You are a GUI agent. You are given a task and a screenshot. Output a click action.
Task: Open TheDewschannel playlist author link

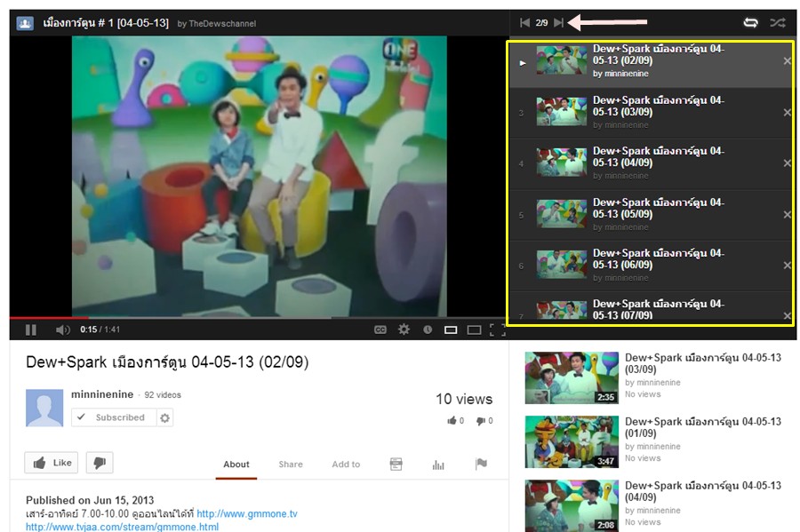tap(222, 23)
